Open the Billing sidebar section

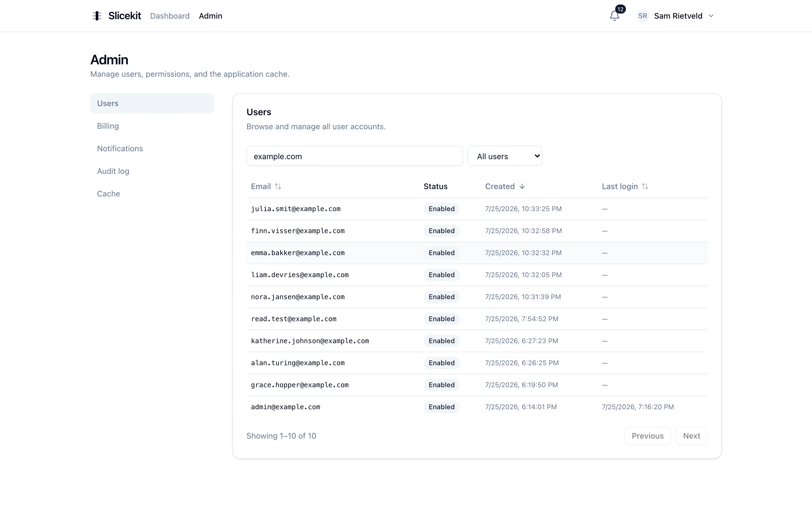coord(152,126)
